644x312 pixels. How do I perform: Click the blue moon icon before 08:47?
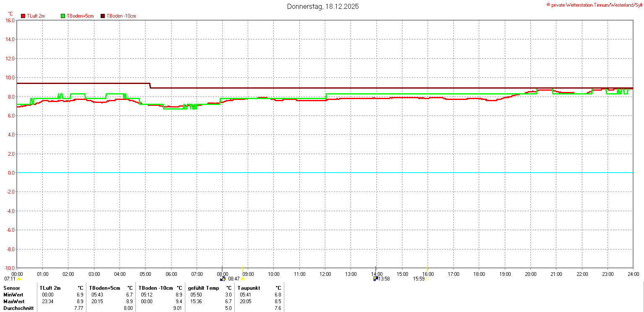tap(223, 278)
